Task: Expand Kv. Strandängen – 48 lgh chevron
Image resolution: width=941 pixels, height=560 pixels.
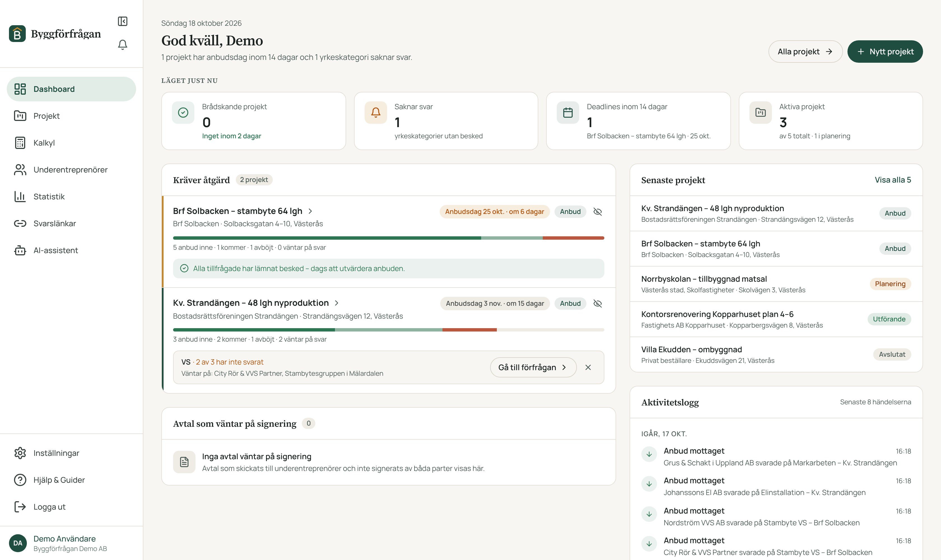Action: (337, 303)
